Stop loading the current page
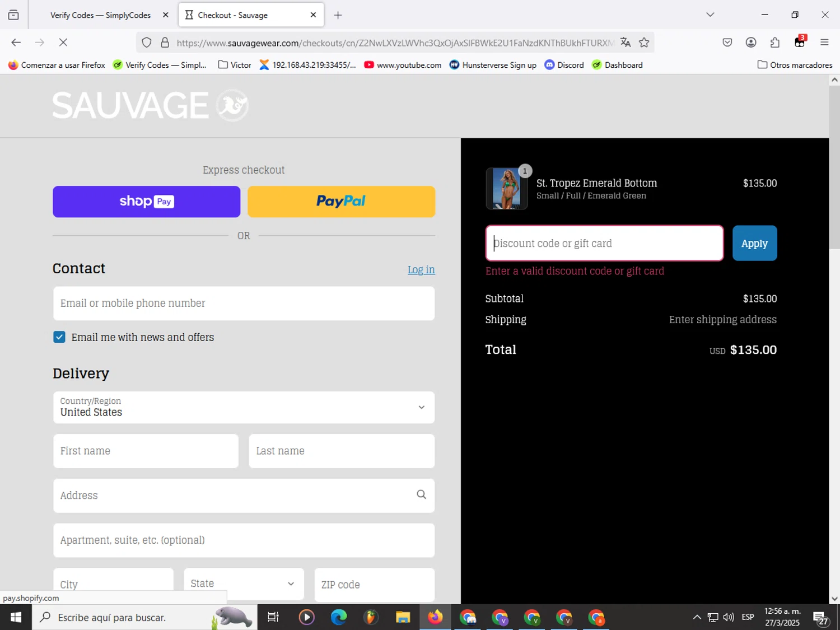Image resolution: width=840 pixels, height=630 pixels. point(63,43)
